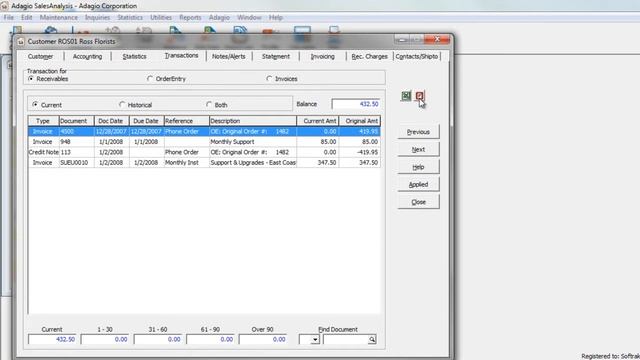Viewport: 640px width, 360px height.
Task: Click the Close button below Applied
Action: tap(418, 202)
